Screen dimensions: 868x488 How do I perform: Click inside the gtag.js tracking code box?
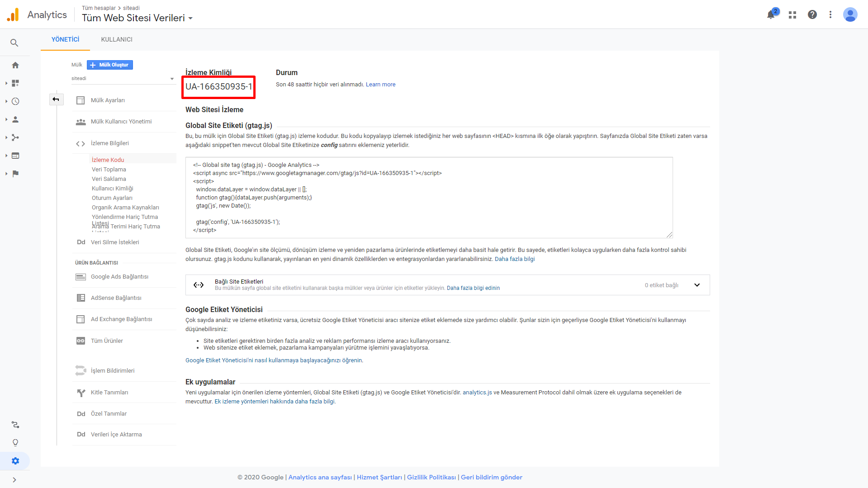(429, 198)
